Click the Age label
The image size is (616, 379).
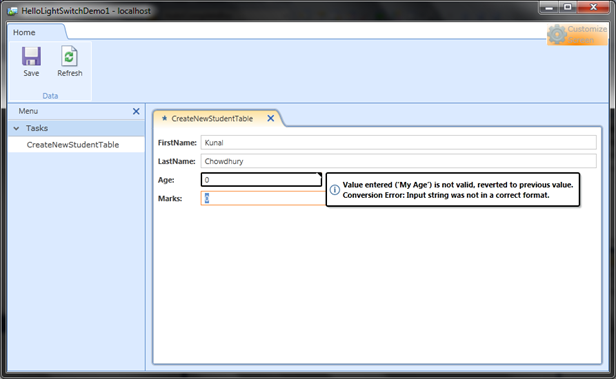pyautogui.click(x=166, y=180)
